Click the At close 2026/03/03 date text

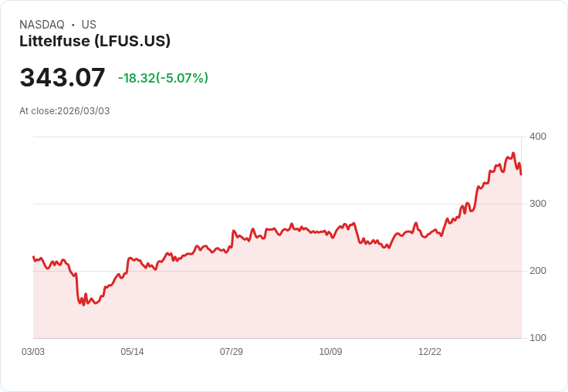[x=65, y=111]
